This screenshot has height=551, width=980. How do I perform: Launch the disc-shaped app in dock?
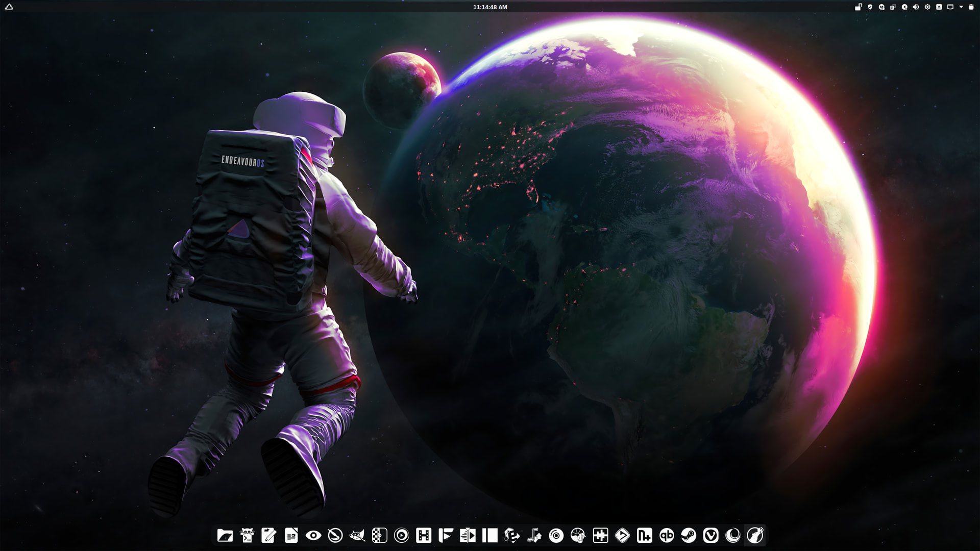tap(556, 535)
